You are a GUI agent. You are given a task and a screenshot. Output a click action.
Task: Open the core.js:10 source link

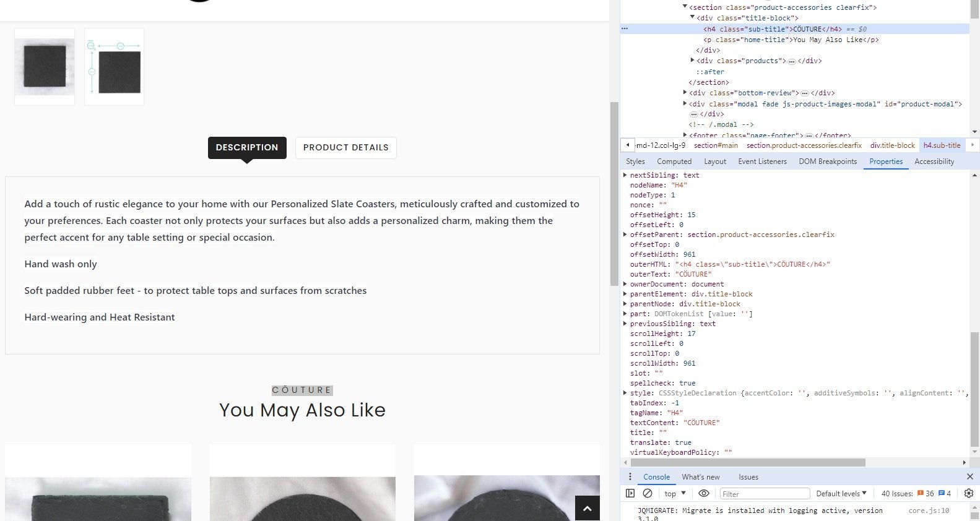click(929, 510)
